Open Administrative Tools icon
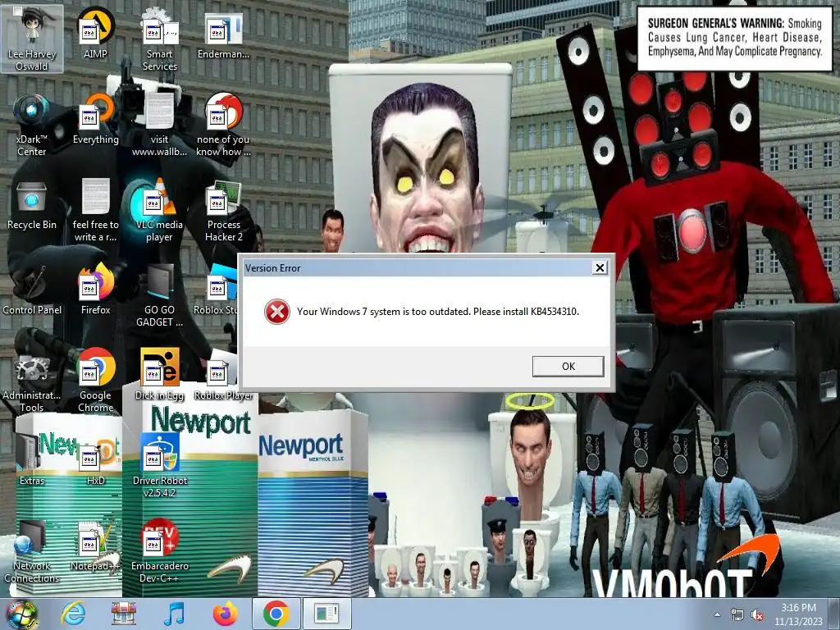Image resolution: width=840 pixels, height=630 pixels. coord(32,381)
